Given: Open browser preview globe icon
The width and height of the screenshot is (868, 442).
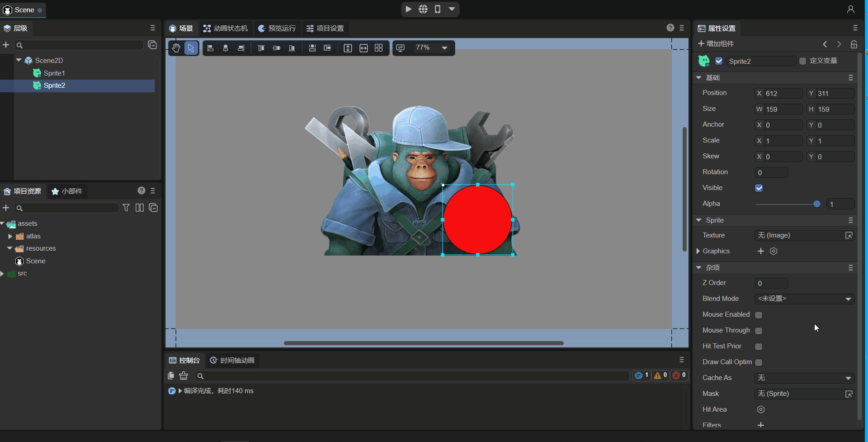Looking at the screenshot, I should [423, 9].
